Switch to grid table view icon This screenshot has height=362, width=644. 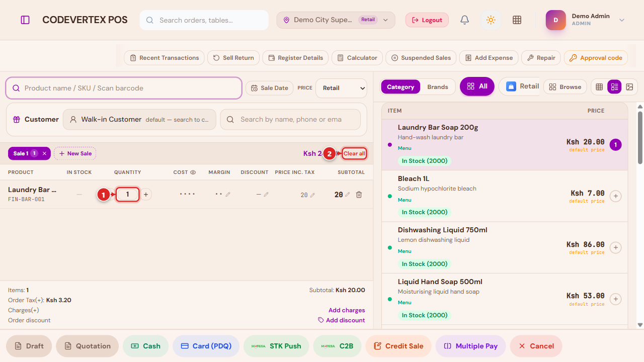[599, 87]
